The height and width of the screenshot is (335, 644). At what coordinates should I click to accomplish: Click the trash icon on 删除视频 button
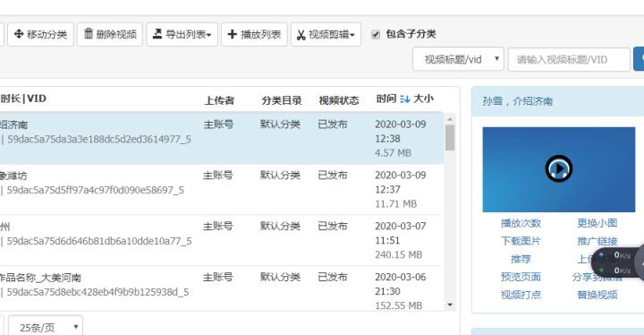[89, 33]
